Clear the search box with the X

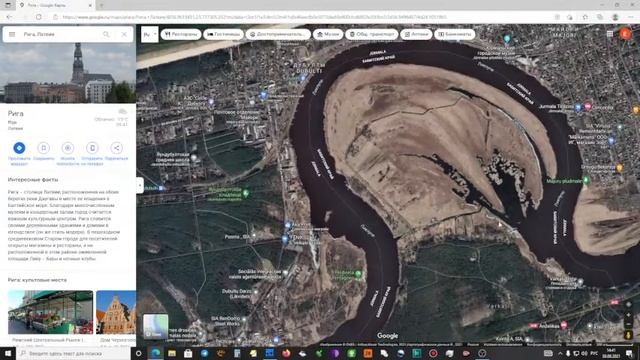[124, 34]
